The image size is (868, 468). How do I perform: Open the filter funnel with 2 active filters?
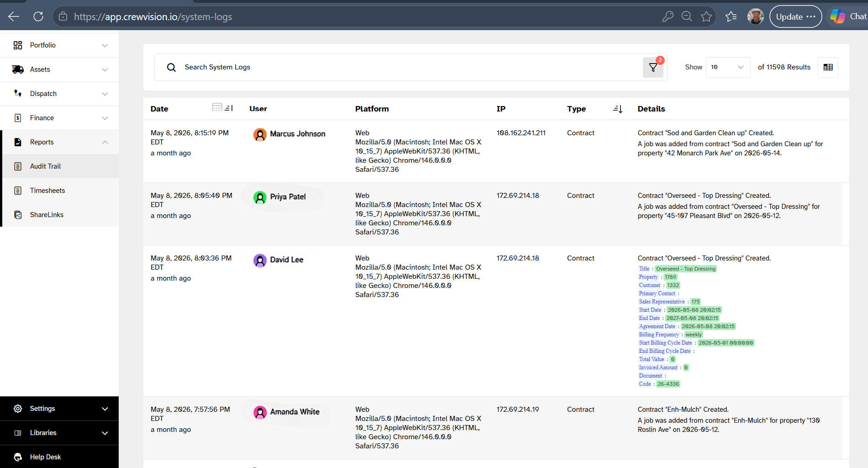pyautogui.click(x=653, y=67)
